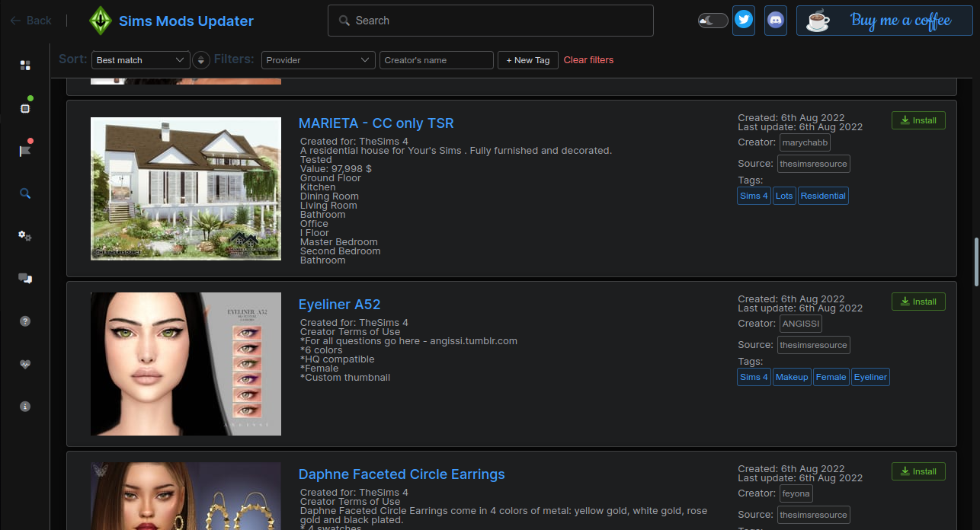Click the Sims Mods Updater title
The image size is (980, 530).
[x=186, y=21]
